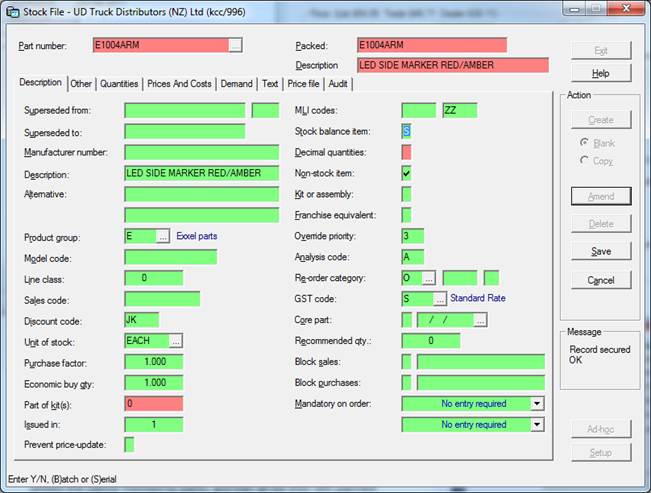Toggle the Decimal quantities box
The image size is (651, 493).
pos(406,152)
